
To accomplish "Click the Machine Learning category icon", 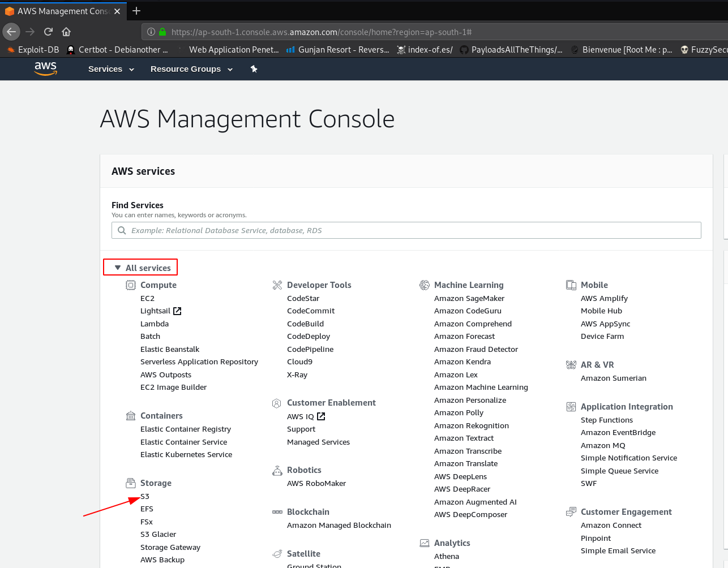I will (x=425, y=285).
